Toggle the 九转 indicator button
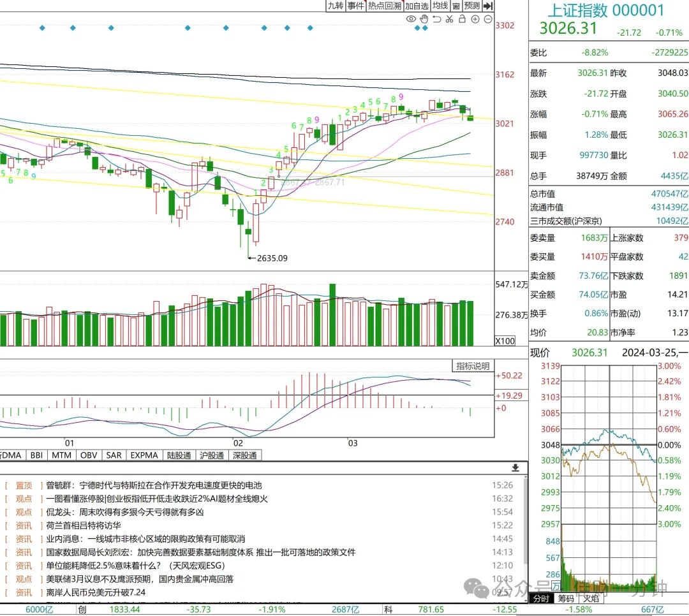The height and width of the screenshot is (616, 689). [x=336, y=6]
